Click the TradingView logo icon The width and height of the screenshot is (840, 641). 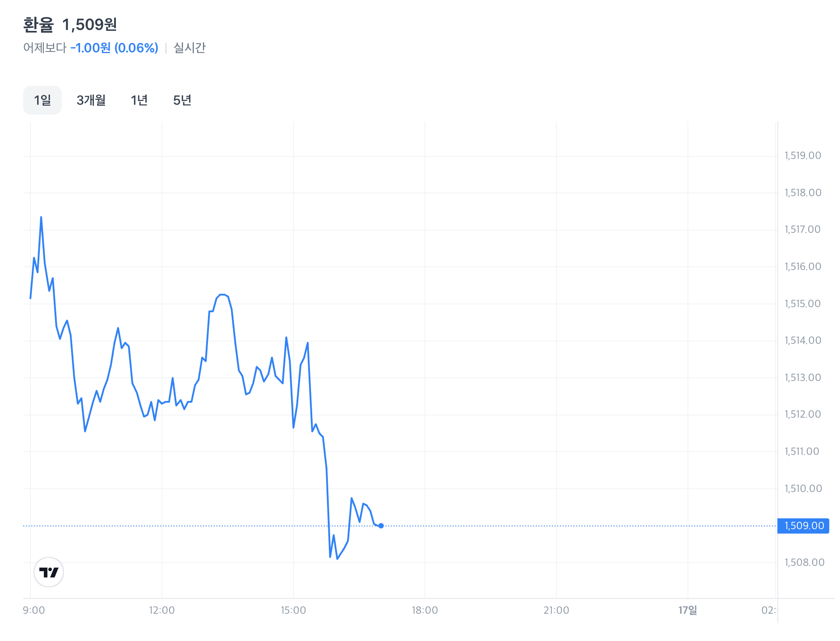point(49,572)
